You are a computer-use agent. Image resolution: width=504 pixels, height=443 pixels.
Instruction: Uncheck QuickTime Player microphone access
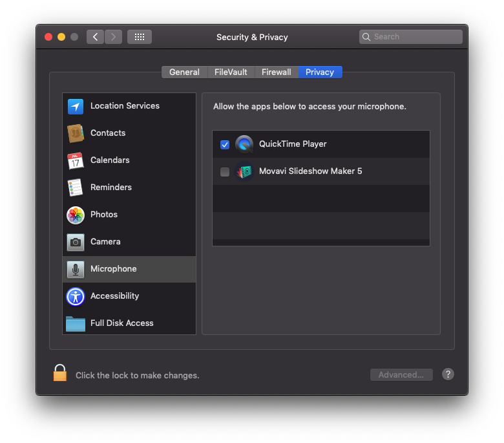(x=225, y=145)
